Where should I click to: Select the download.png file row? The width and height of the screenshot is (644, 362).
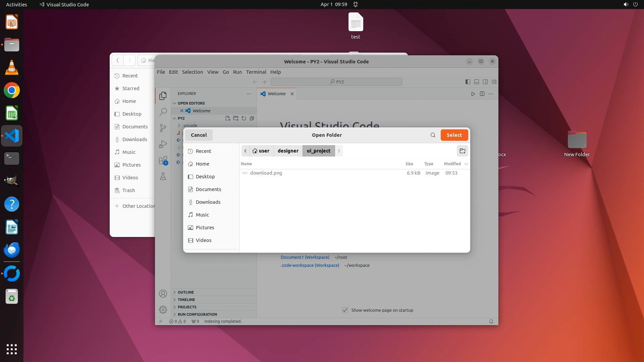click(x=266, y=173)
